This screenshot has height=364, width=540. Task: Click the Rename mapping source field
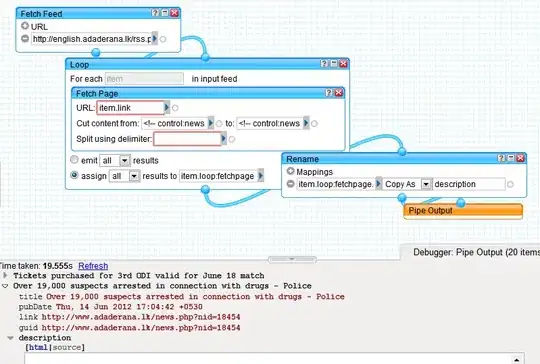click(336, 184)
